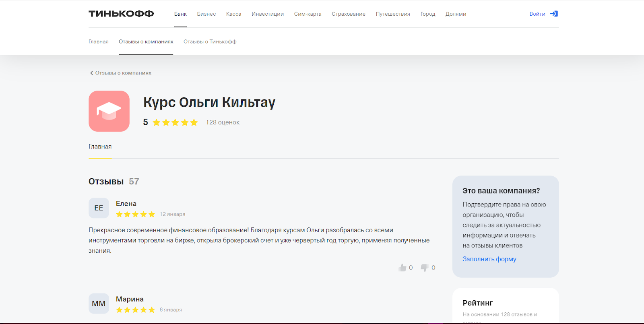Like Елена's review with thumbs up
The height and width of the screenshot is (324, 644).
tap(402, 268)
